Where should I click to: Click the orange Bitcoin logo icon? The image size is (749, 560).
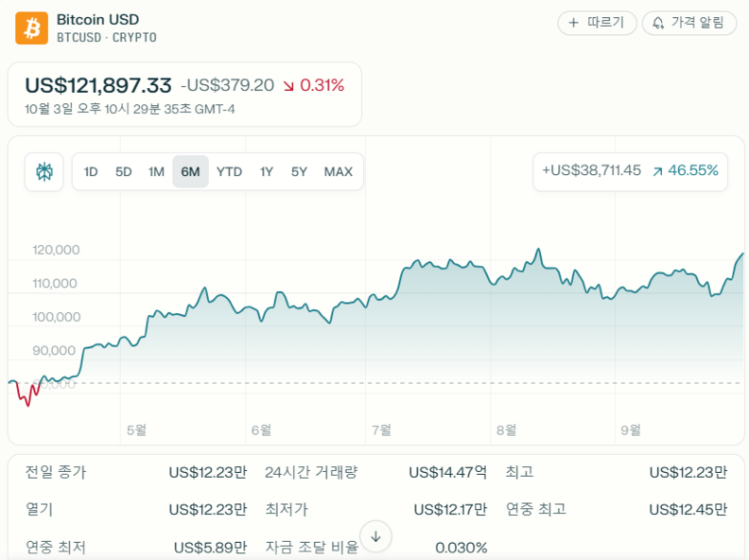(31, 28)
